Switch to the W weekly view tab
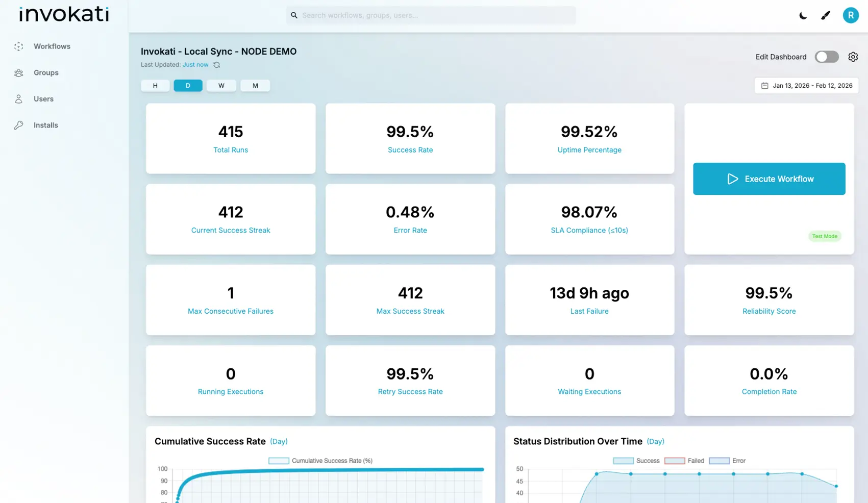The height and width of the screenshot is (503, 868). click(x=221, y=85)
